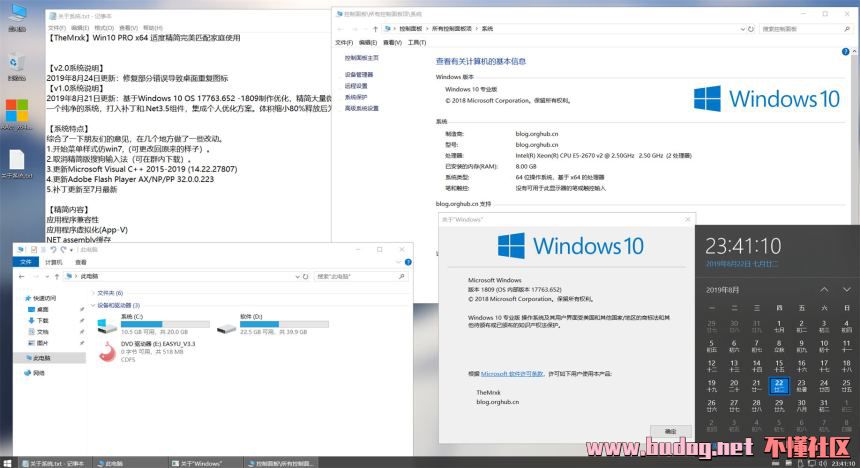Image resolution: width=860 pixels, height=468 pixels.
Task: Open Notepad Edit menu
Action: (x=80, y=27)
